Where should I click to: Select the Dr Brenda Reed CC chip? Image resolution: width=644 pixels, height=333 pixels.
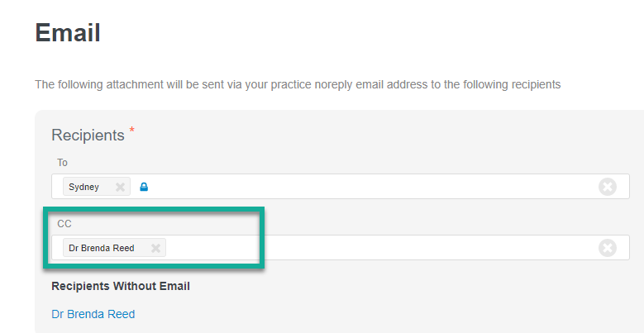pos(114,248)
